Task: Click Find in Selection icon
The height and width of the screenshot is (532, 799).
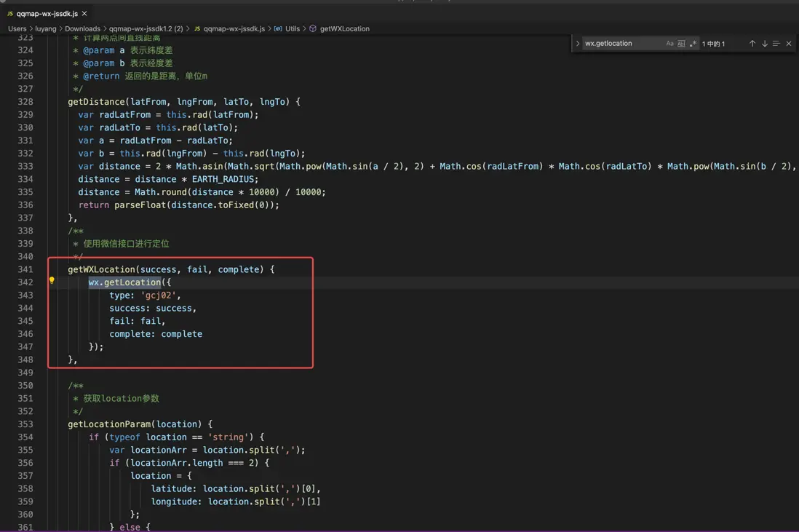Action: (x=776, y=44)
